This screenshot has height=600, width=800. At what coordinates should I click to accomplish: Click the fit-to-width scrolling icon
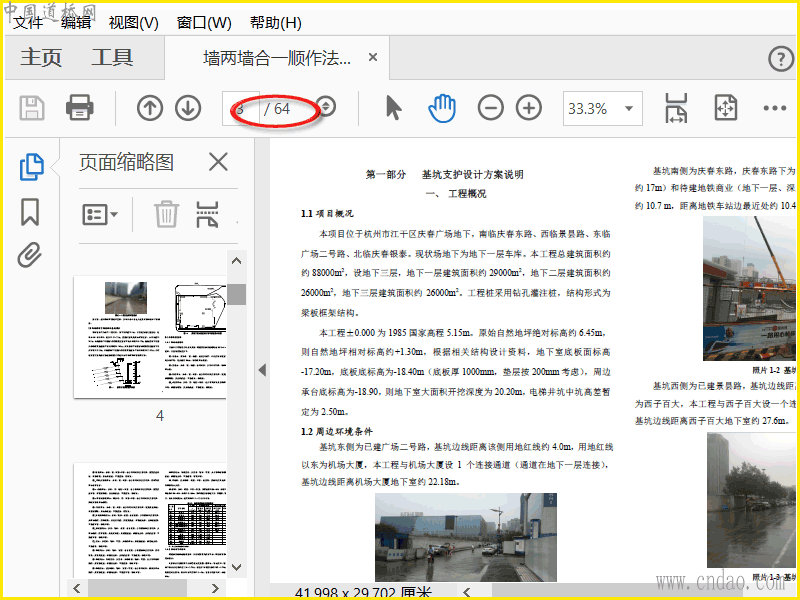tap(677, 108)
